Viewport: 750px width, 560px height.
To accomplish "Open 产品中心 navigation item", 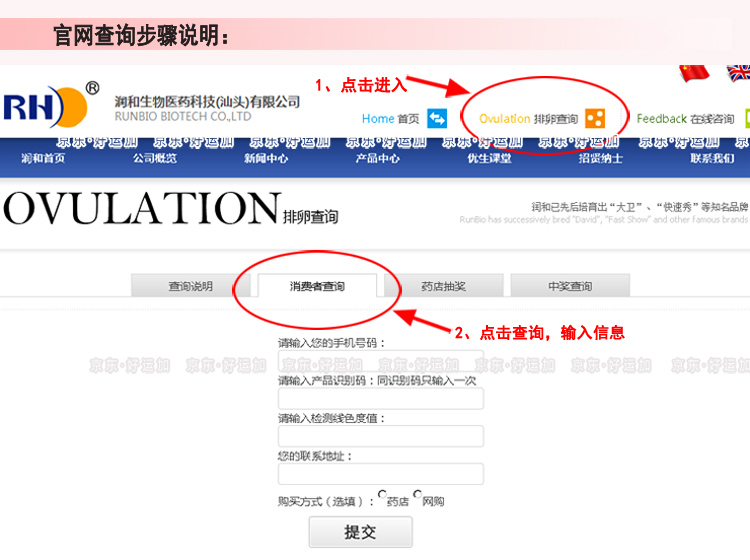I will coord(377,158).
